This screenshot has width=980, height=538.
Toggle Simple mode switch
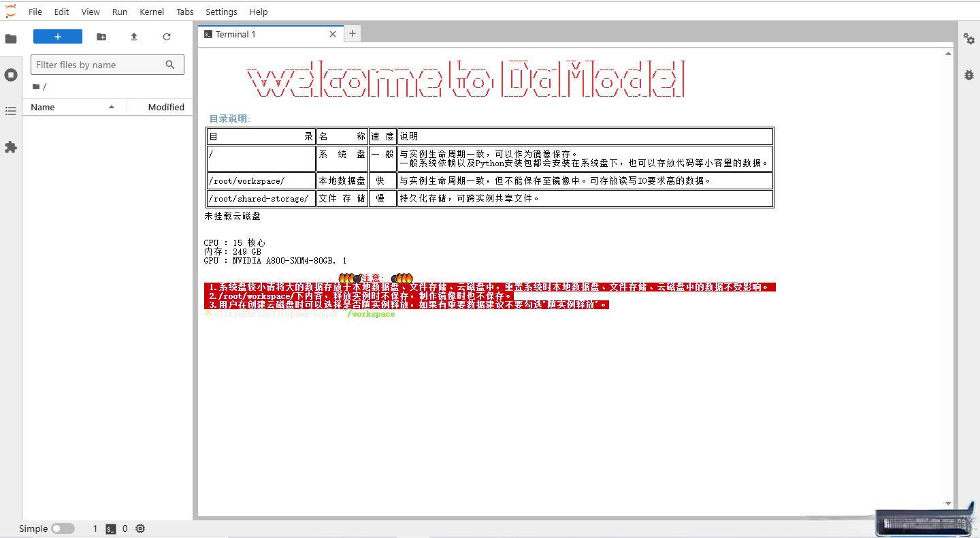pyautogui.click(x=63, y=528)
